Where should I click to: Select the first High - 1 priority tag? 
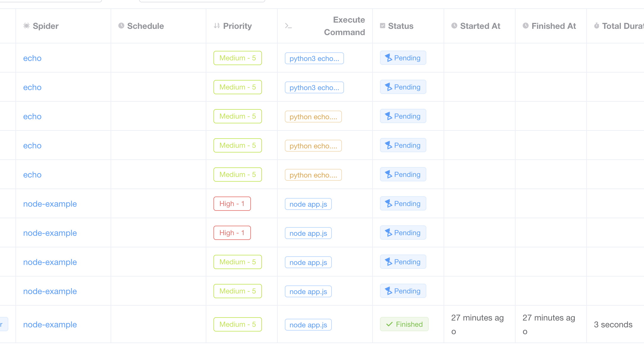coord(232,203)
